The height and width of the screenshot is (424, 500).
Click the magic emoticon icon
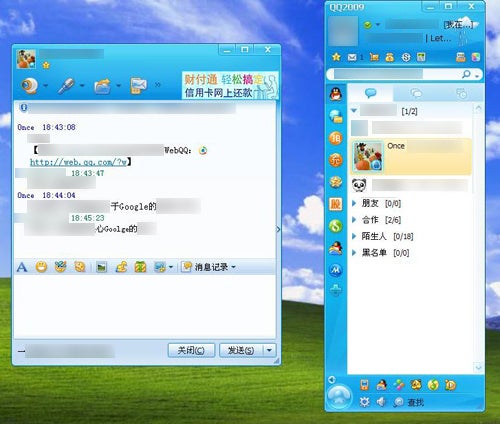[x=60, y=267]
